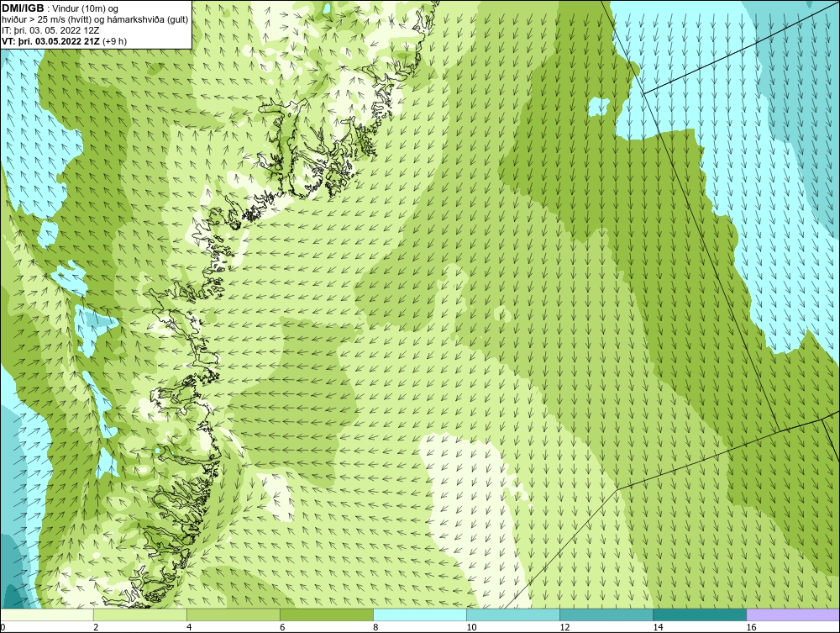Click the 0–2 m/s pale yellow legend swatch

(47, 615)
